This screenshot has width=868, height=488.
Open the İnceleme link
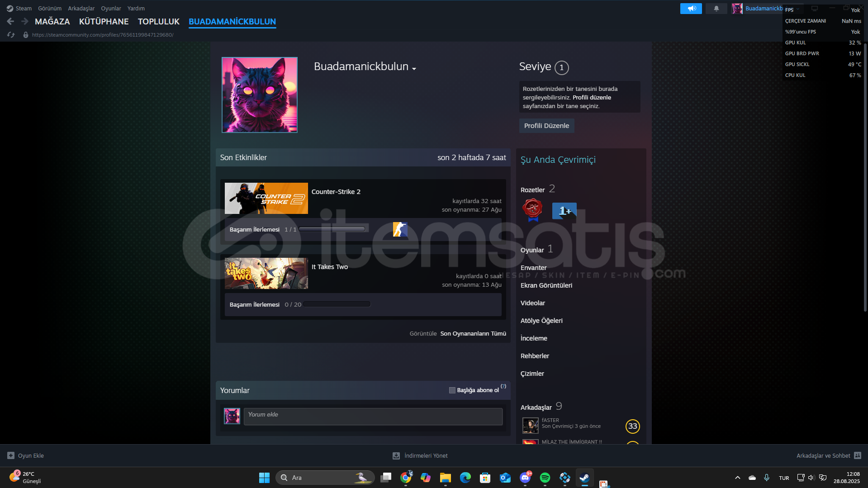(534, 338)
